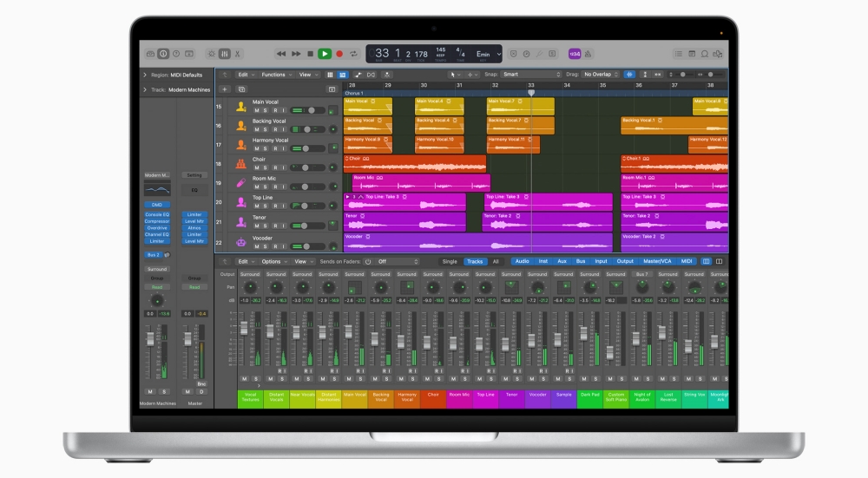Enable input monitoring on Choir track

click(284, 167)
